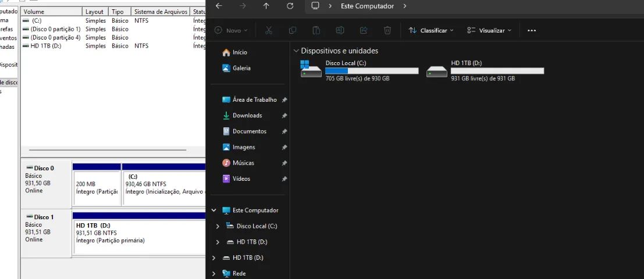Click pin icon next to Downloads

click(x=284, y=116)
